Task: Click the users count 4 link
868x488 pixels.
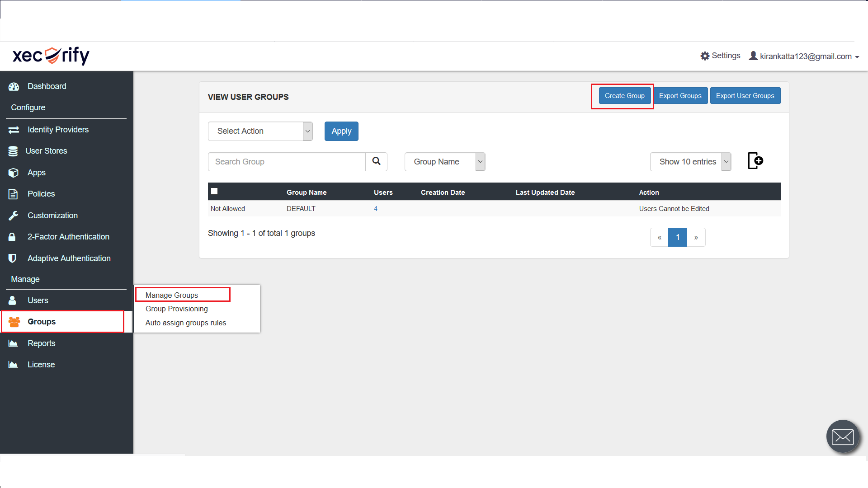Action: (x=376, y=209)
